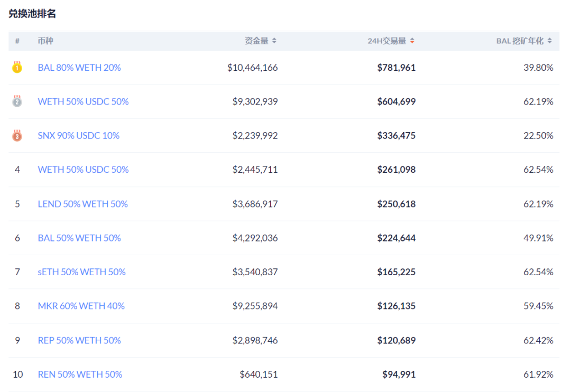Click the $781,961 24H volume
The width and height of the screenshot is (571, 392).
pyautogui.click(x=396, y=68)
